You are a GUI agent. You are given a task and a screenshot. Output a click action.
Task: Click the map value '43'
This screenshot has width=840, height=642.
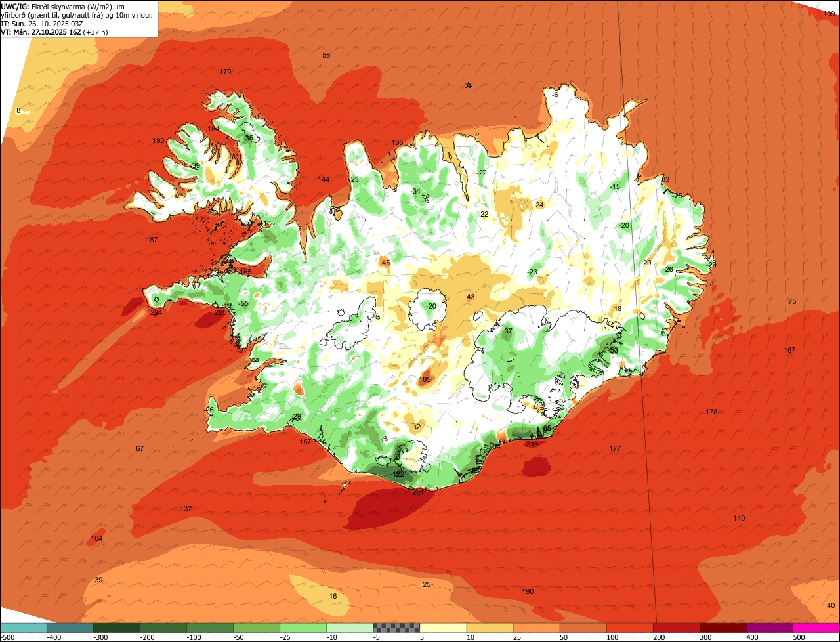pos(470,297)
